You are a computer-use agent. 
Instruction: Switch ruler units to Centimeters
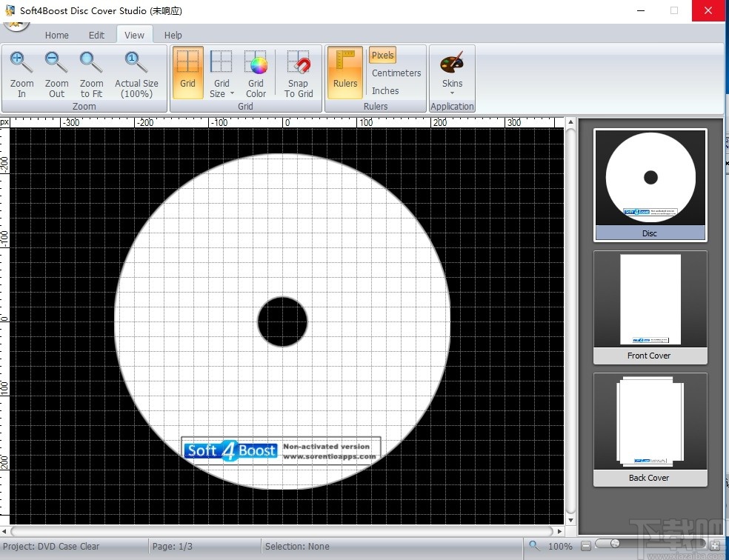click(396, 73)
